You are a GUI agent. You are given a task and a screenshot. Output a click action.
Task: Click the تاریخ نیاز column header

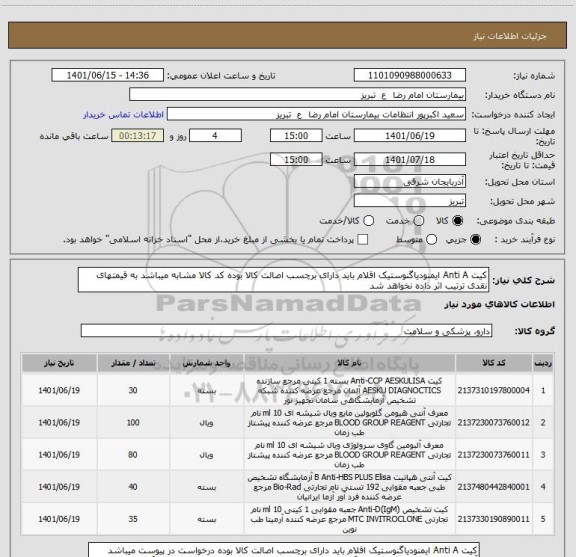coord(59,363)
